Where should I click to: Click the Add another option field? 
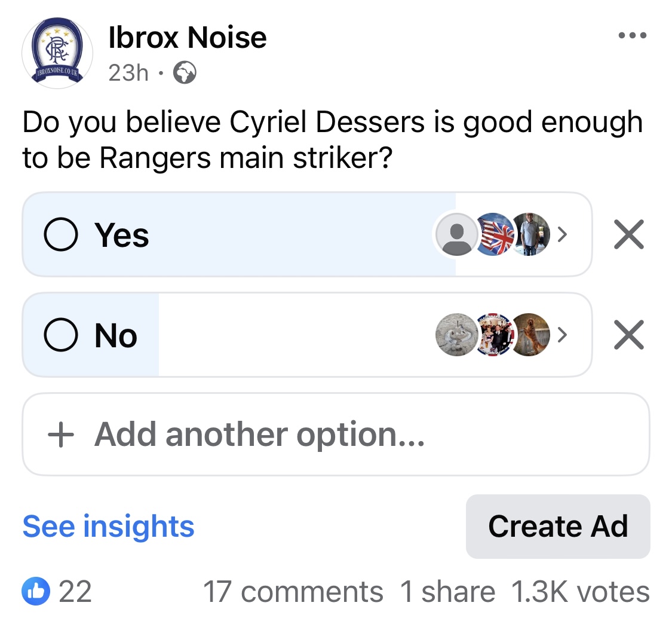pos(336,435)
